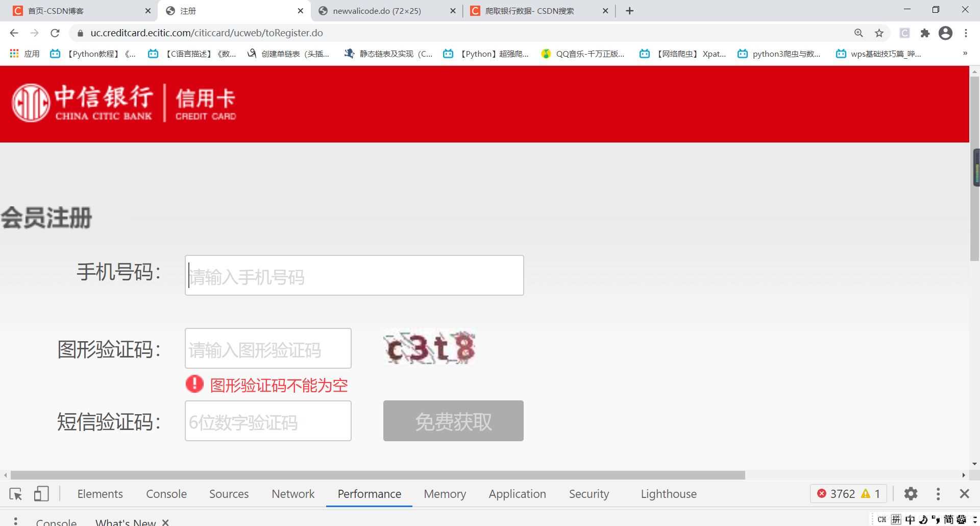Click the apps grid icon on the bookmarks bar
Viewport: 980px width, 526px height.
pyautogui.click(x=14, y=53)
